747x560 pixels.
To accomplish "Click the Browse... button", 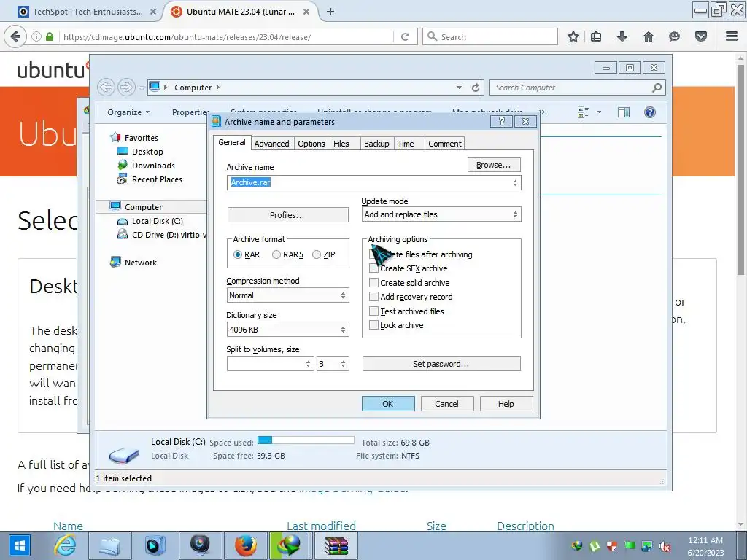I will 494,165.
